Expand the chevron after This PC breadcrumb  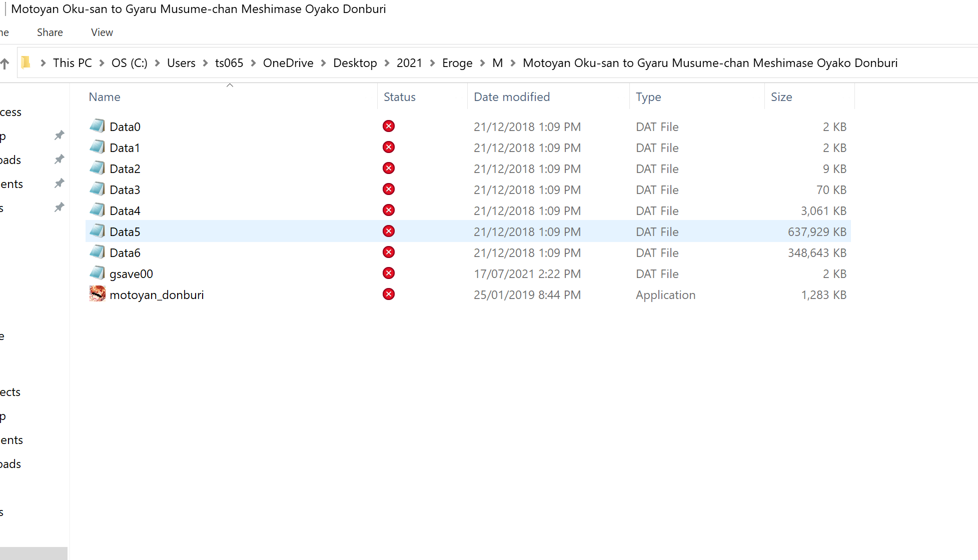pyautogui.click(x=102, y=63)
